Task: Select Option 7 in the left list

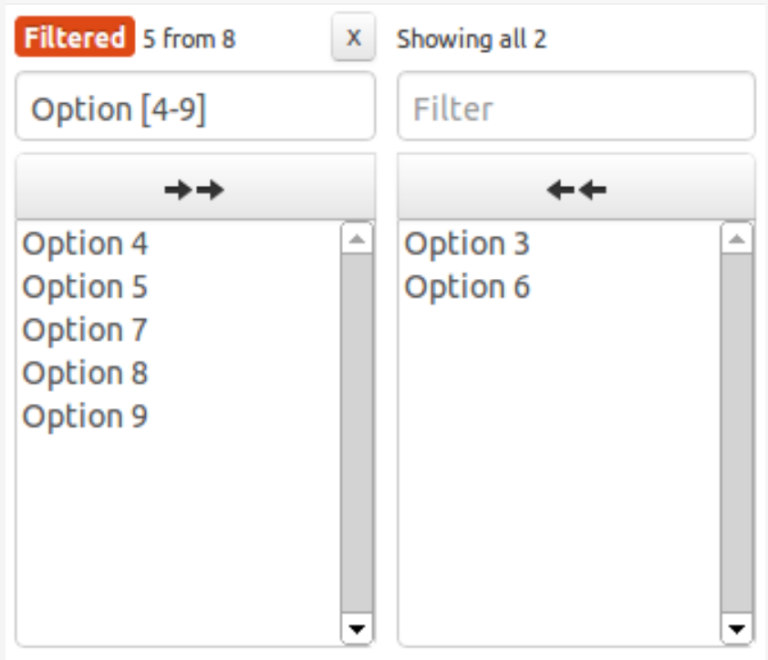Action: coord(179,330)
